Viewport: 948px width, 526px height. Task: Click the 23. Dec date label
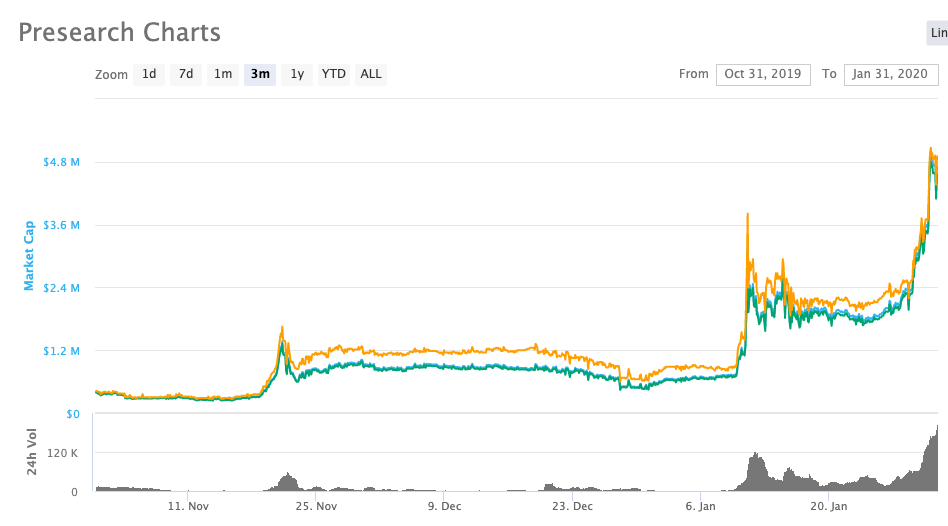[x=572, y=507]
